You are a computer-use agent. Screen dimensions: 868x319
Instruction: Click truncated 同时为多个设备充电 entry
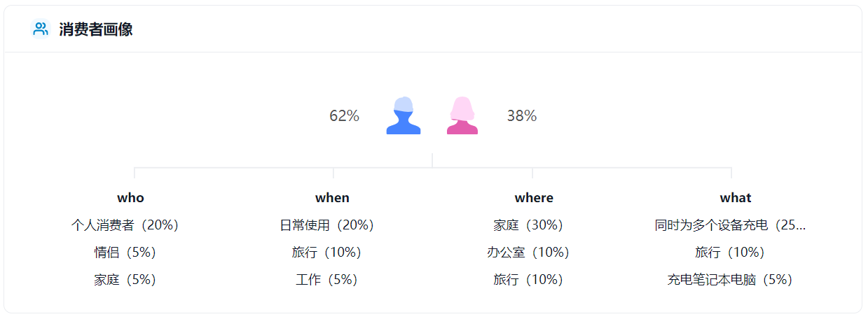coord(730,225)
